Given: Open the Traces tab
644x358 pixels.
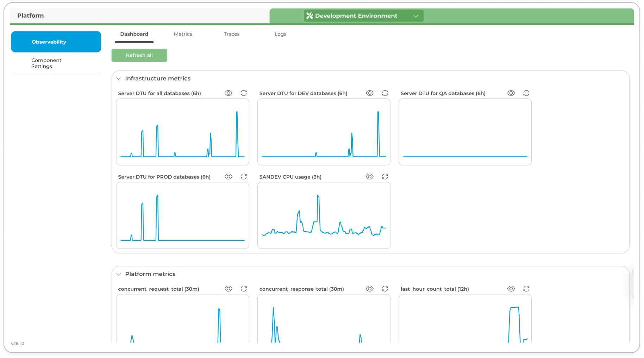Looking at the screenshot, I should [x=231, y=34].
